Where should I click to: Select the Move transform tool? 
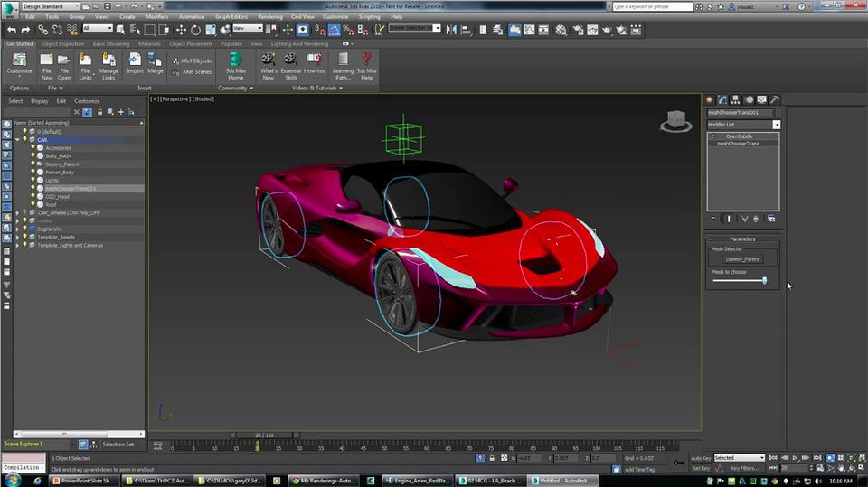(x=181, y=30)
